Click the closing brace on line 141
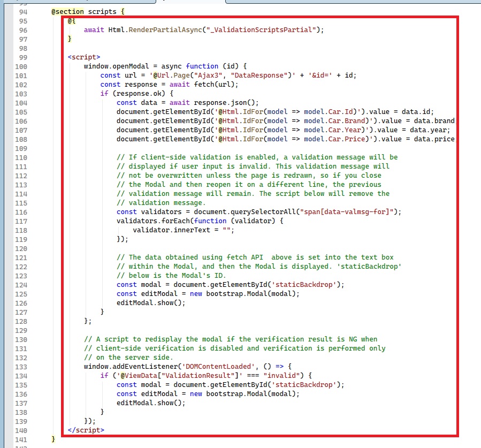The image size is (481, 448). (54, 439)
